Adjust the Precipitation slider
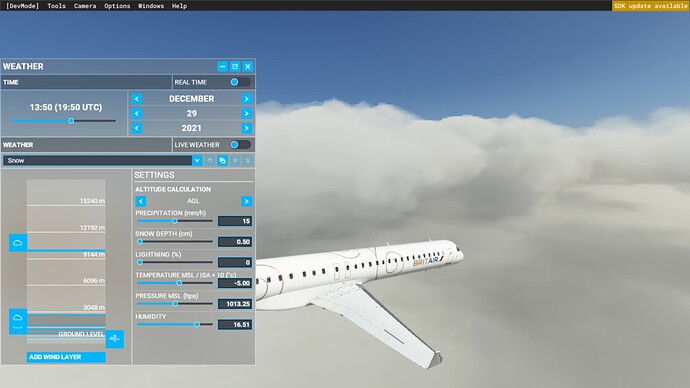 click(175, 221)
